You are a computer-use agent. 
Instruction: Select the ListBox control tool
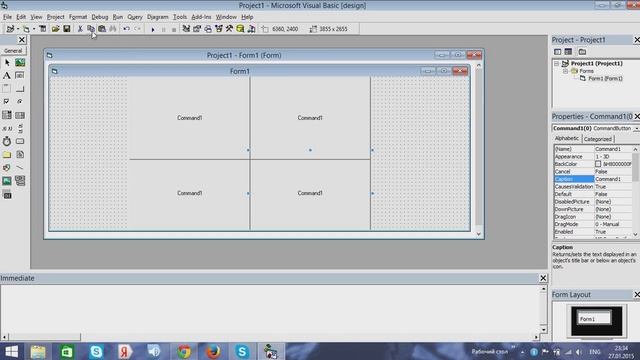[20, 115]
